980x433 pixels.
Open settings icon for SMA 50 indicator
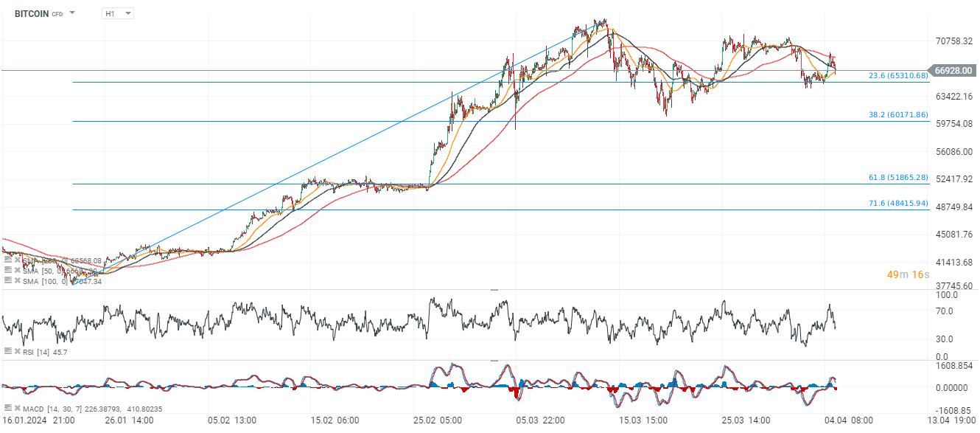pos(7,271)
